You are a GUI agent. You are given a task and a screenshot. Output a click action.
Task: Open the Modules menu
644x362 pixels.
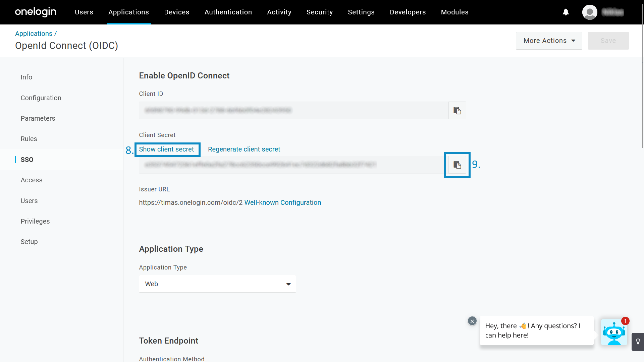(454, 12)
